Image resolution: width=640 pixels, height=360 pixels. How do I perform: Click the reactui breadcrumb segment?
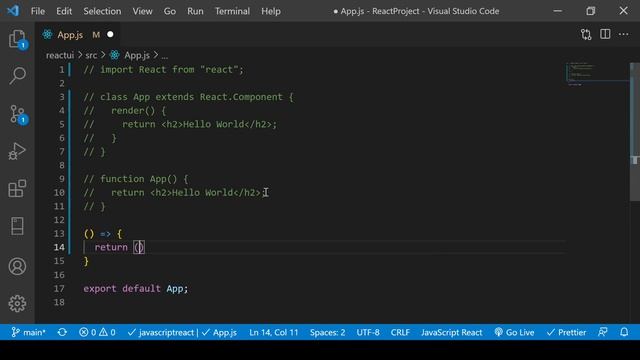click(x=60, y=55)
